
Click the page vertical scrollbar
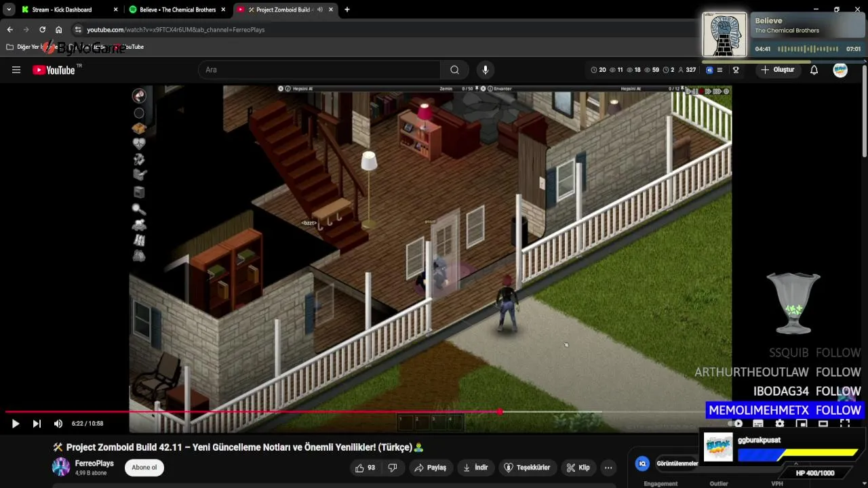point(865,112)
